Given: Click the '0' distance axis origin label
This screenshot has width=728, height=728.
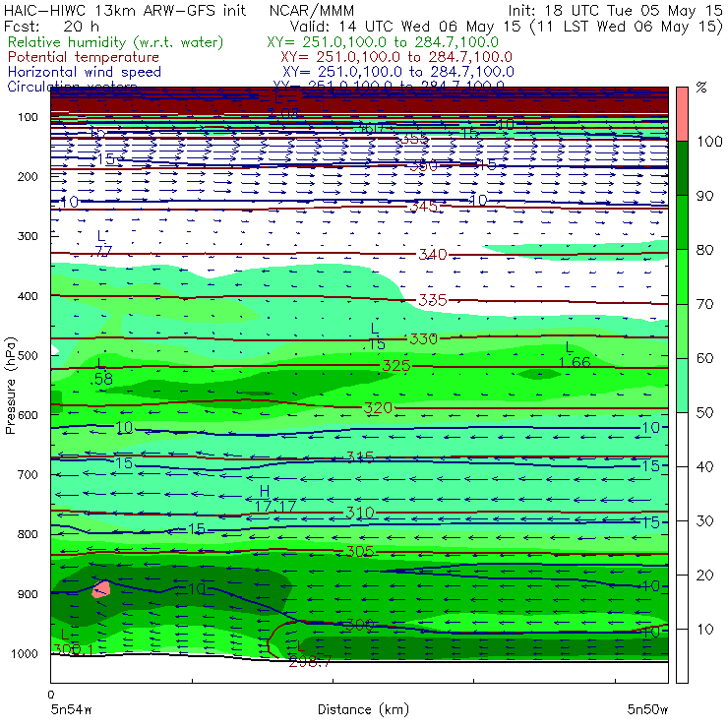Looking at the screenshot, I should [x=50, y=695].
